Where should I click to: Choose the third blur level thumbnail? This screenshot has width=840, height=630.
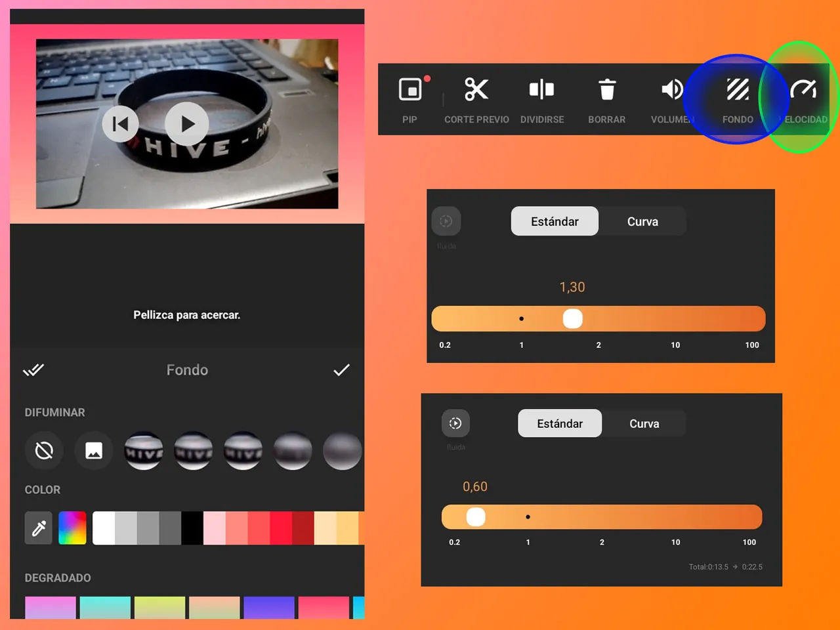(243, 451)
